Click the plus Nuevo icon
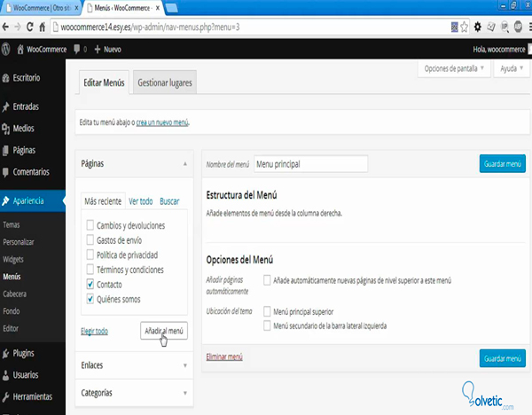The width and height of the screenshot is (532, 415). pos(98,49)
